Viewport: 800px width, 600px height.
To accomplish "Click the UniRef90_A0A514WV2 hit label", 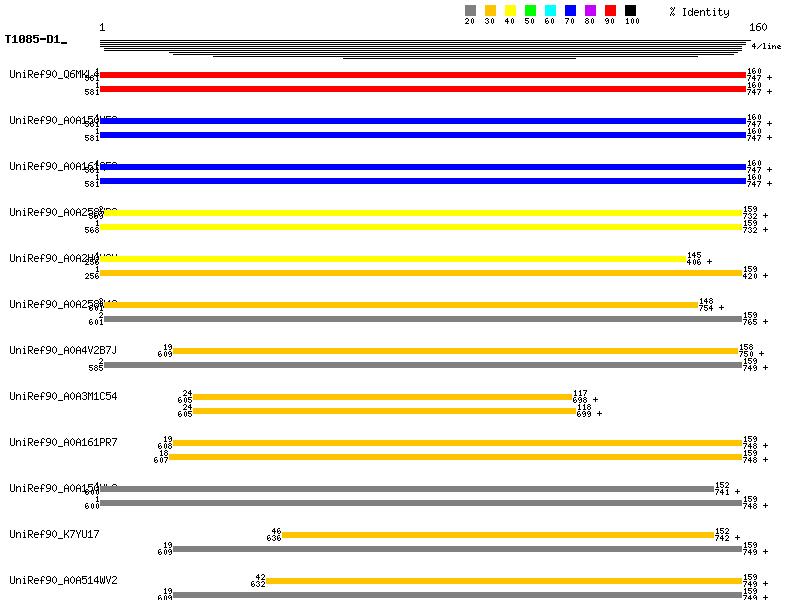I will 63,580.
